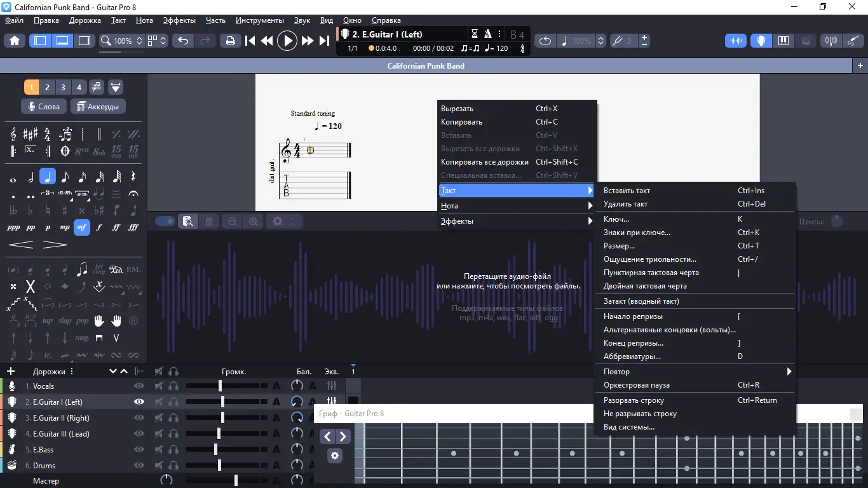Click the Home icon in toolbar
Screen dimensions: 868x488
15,41
